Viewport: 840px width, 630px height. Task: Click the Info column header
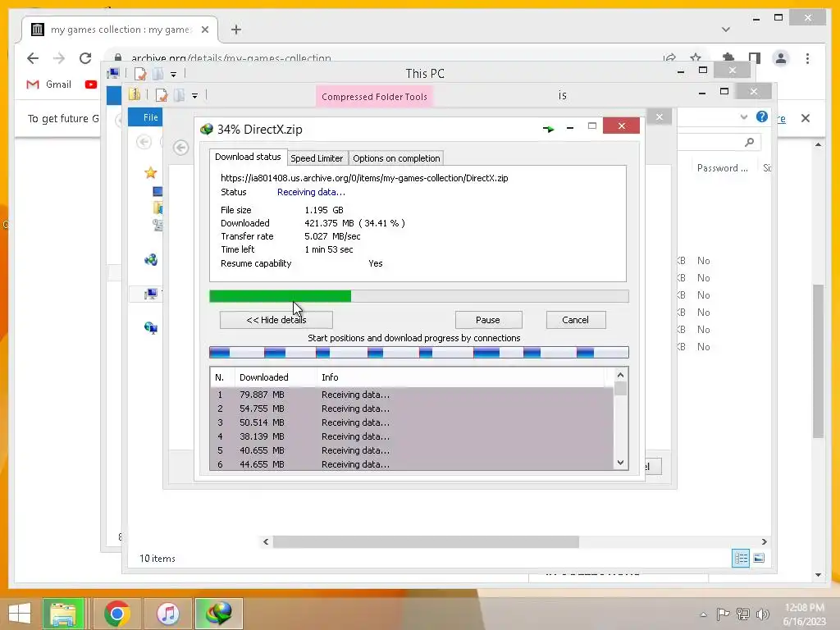tap(461, 377)
